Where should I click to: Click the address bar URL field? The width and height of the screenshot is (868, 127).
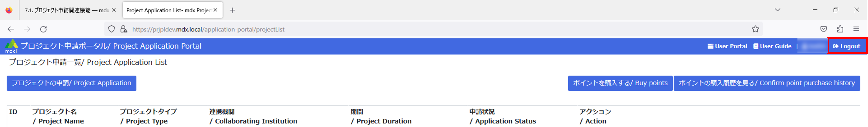404,29
